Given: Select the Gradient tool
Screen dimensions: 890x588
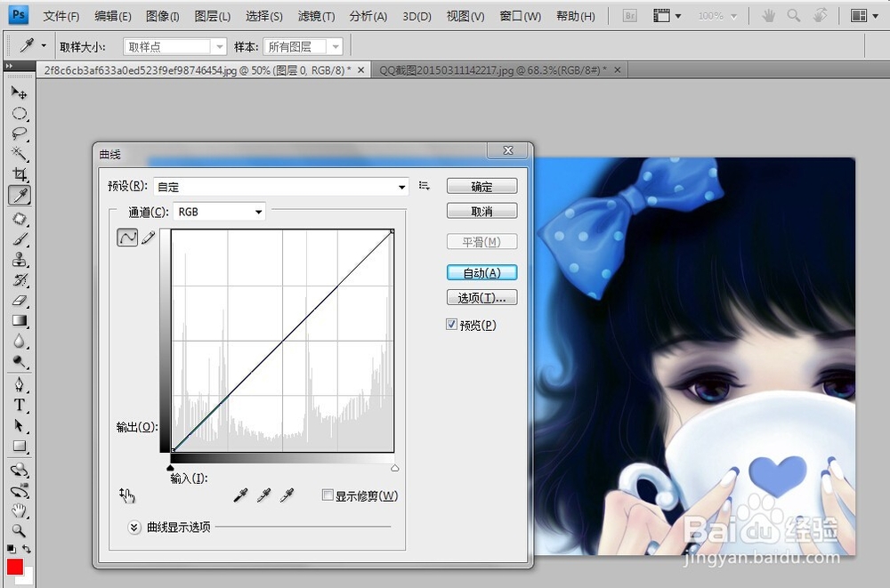Looking at the screenshot, I should tap(20, 320).
